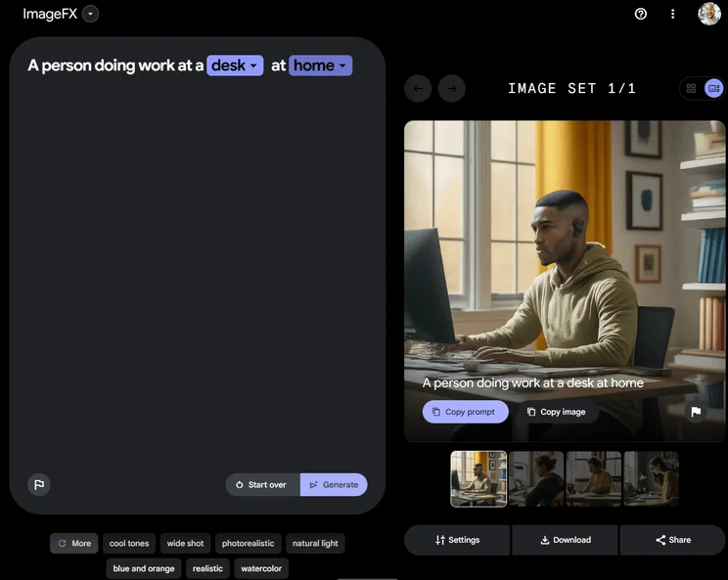Refresh suggestions with the More chip
728x580 pixels.
(73, 544)
